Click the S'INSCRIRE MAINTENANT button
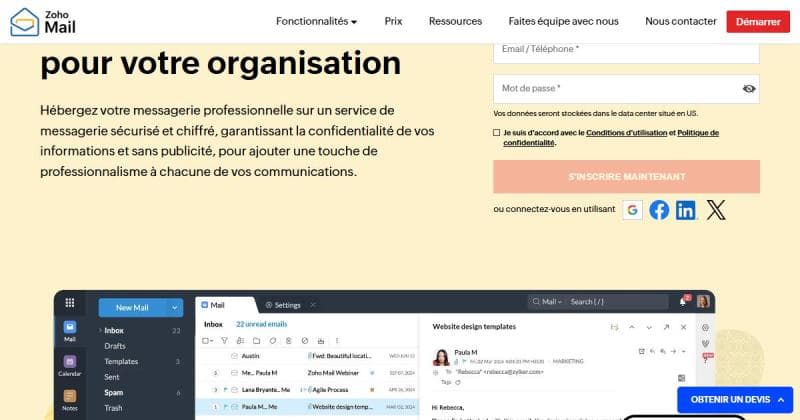 click(x=626, y=177)
